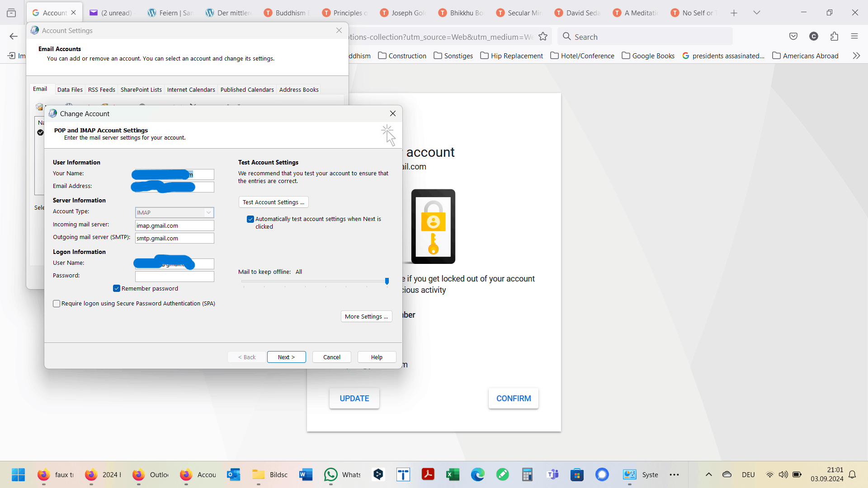Switch to the Data Files tab

tap(70, 89)
